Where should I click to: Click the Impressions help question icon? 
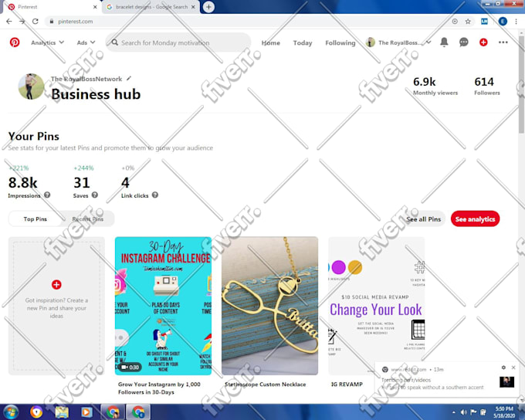tap(47, 195)
